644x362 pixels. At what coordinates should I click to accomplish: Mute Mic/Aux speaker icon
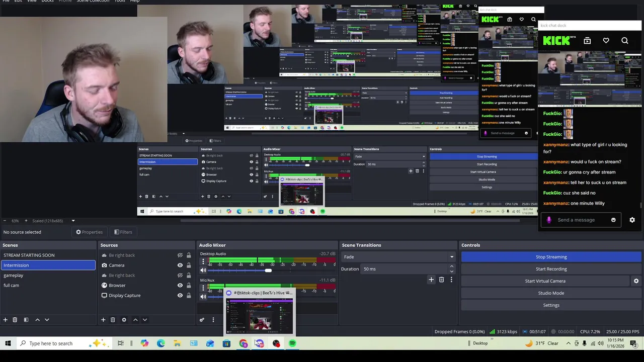(203, 297)
